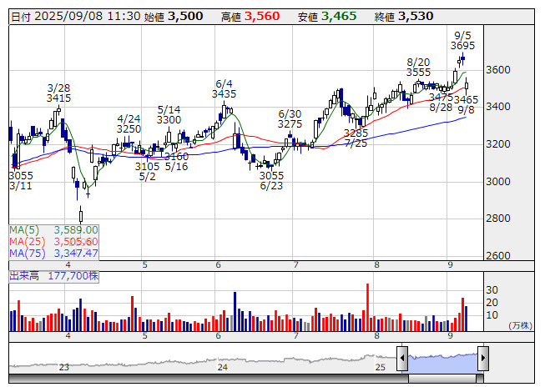The height and width of the screenshot is (392, 545).
Task: Click the tallest red volume bar
Action: 367,307
